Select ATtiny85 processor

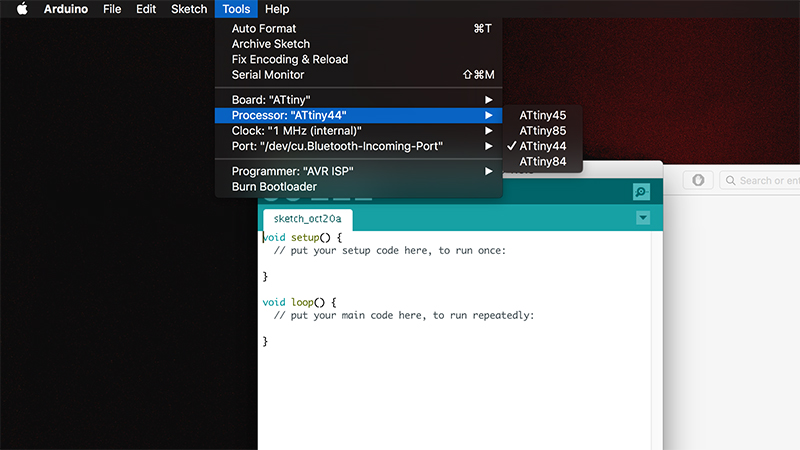(x=542, y=131)
